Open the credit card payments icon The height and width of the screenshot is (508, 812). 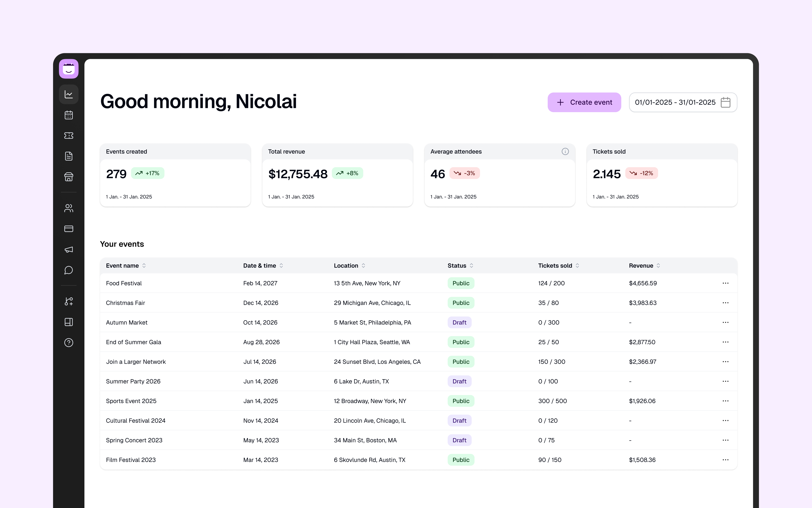(x=69, y=229)
